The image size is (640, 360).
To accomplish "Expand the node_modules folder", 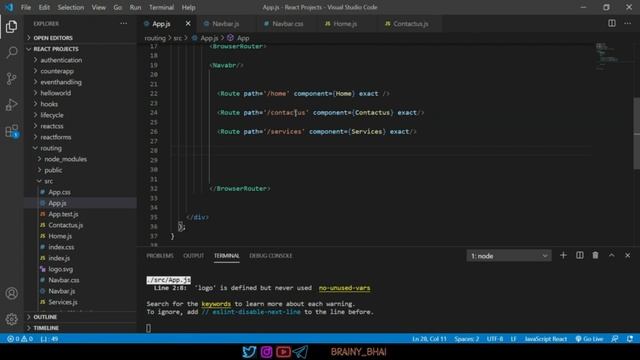I will [65, 159].
